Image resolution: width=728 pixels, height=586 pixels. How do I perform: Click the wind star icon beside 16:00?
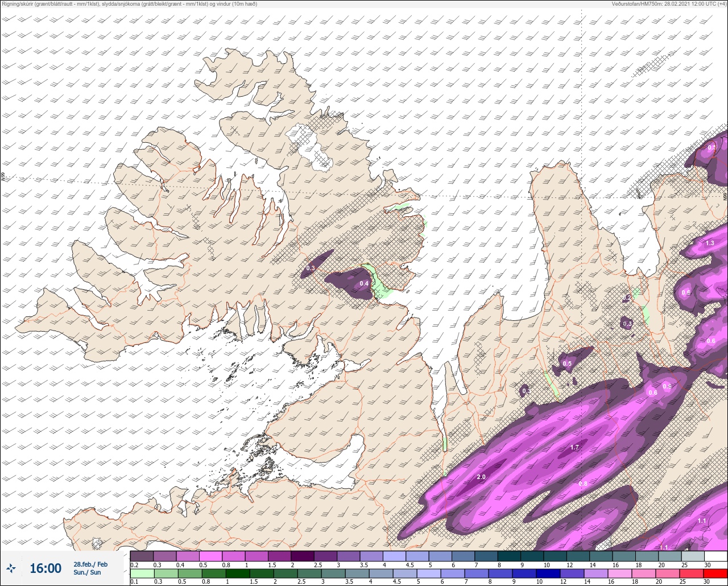[11, 568]
